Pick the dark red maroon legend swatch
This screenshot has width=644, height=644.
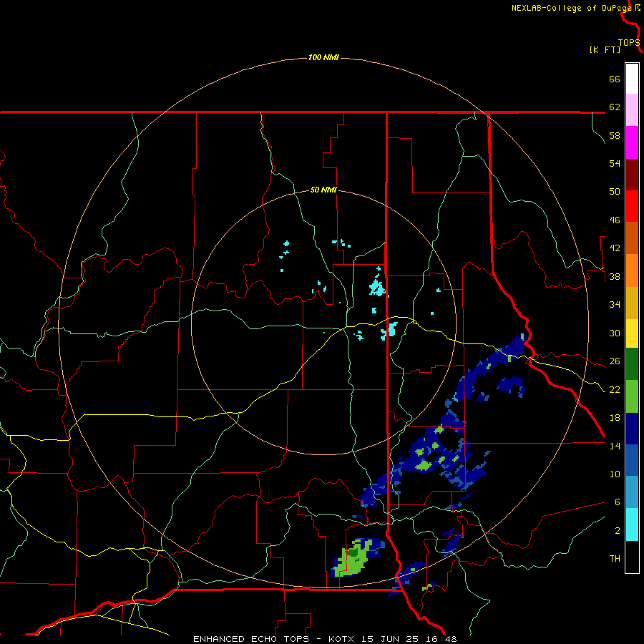(x=632, y=174)
